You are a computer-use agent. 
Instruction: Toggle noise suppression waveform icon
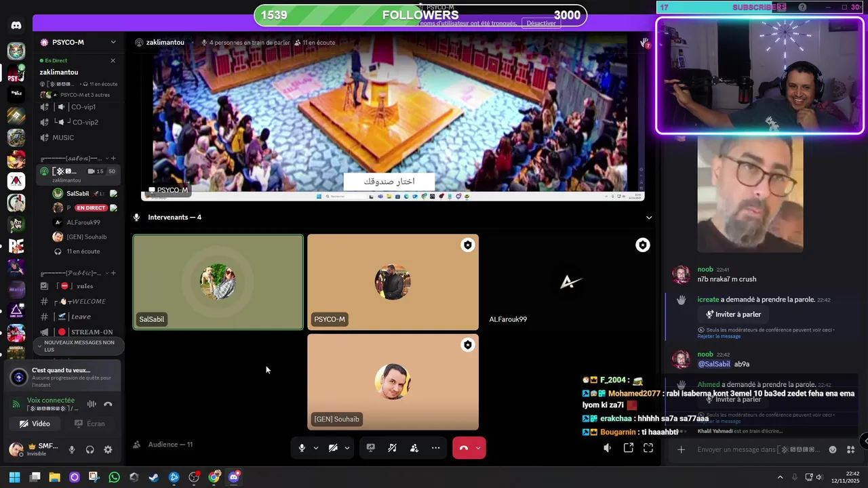92,404
